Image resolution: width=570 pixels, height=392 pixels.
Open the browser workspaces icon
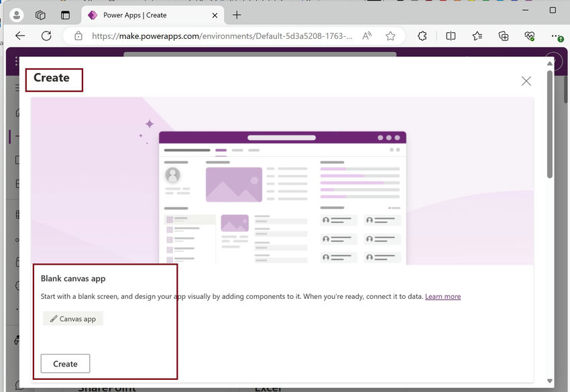pyautogui.click(x=40, y=15)
